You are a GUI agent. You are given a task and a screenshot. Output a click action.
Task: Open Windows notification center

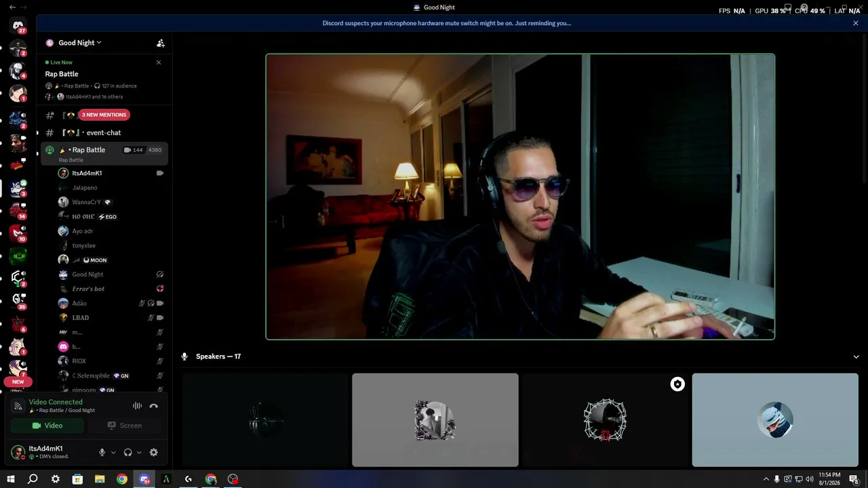[x=854, y=479]
